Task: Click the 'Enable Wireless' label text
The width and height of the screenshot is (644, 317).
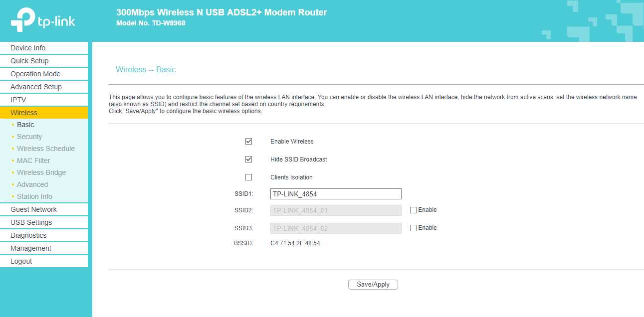Action: (292, 142)
